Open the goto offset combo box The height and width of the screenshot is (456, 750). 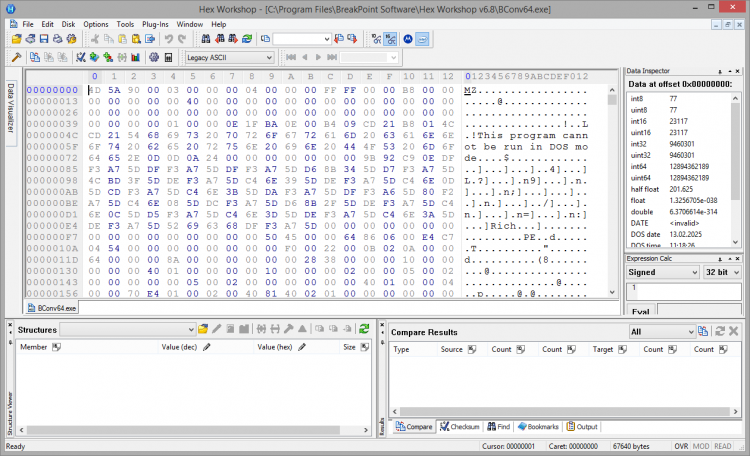[302, 39]
